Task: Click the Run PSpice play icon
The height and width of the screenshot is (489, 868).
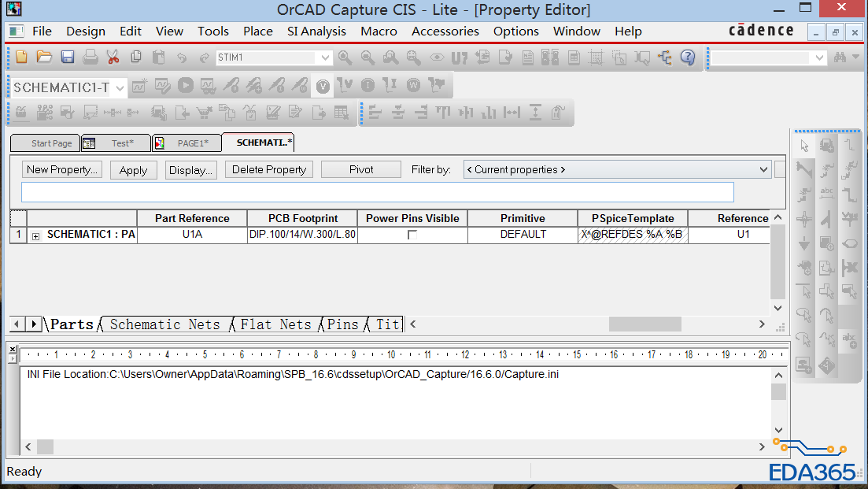Action: 186,85
